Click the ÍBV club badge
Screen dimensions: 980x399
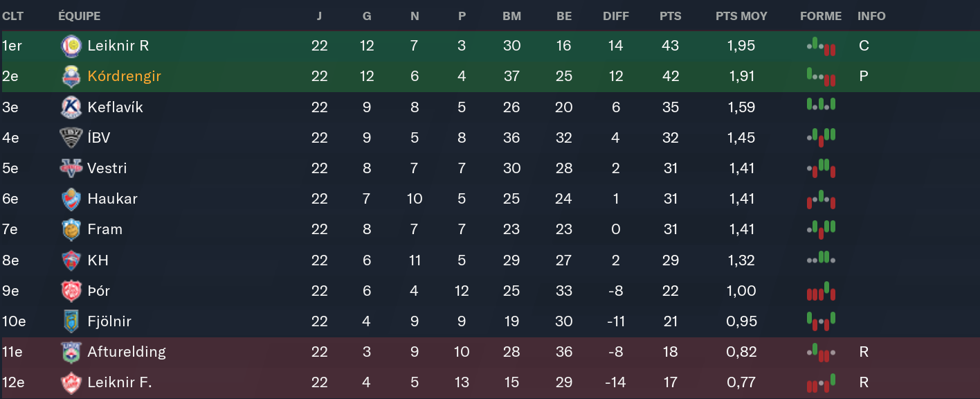point(71,138)
